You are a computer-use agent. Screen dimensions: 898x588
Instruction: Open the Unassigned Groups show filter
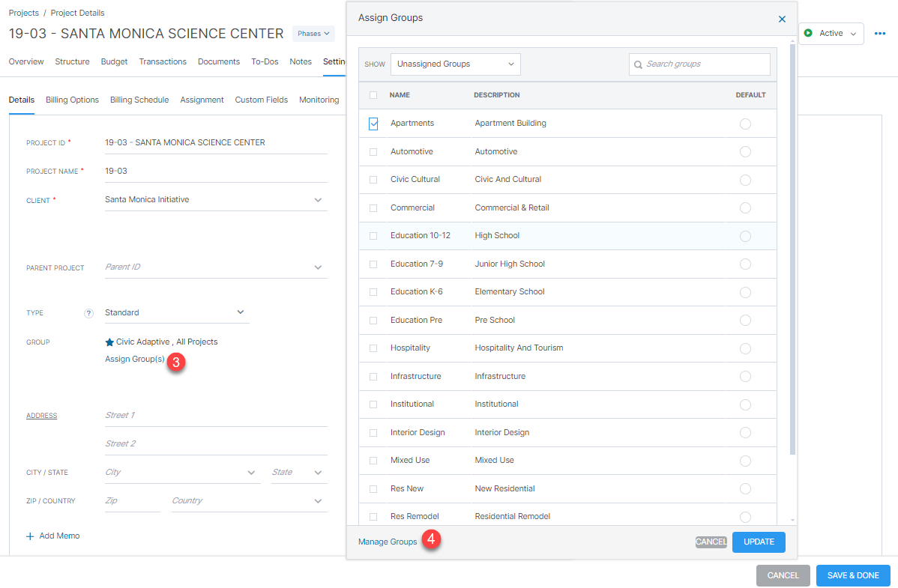pyautogui.click(x=454, y=64)
